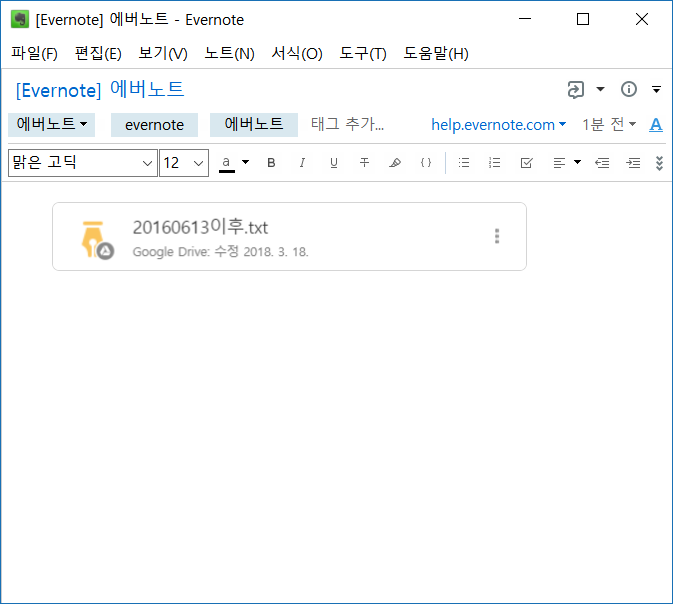Open the font color dropdown arrow

246,162
